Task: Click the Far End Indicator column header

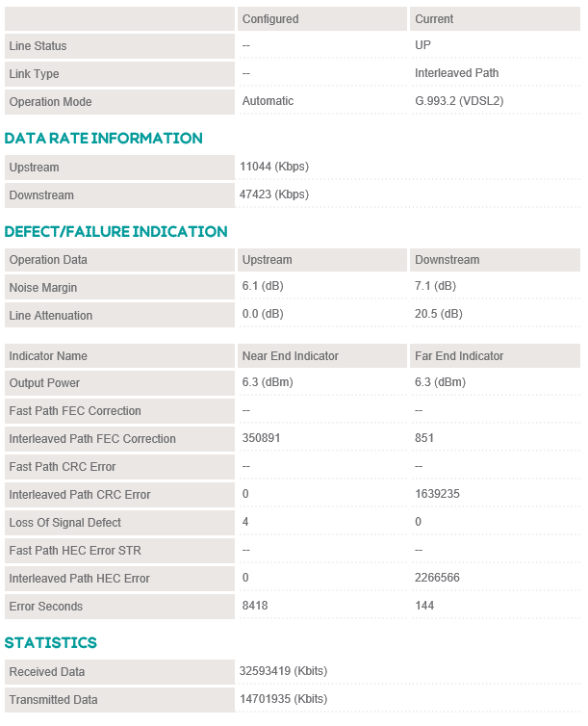Action: click(459, 356)
